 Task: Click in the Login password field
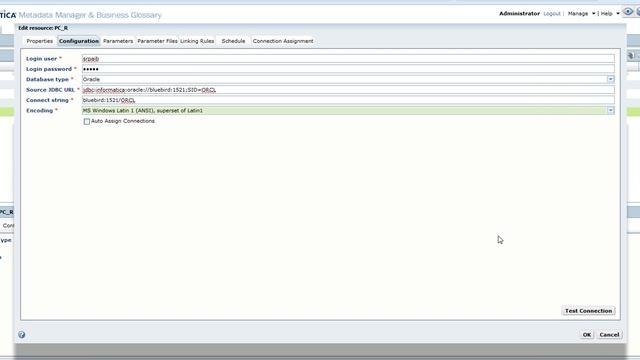[x=348, y=69]
